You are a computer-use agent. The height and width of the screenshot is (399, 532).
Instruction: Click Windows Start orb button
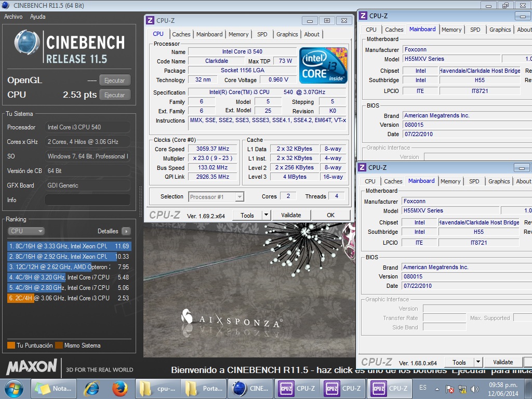coord(14,389)
